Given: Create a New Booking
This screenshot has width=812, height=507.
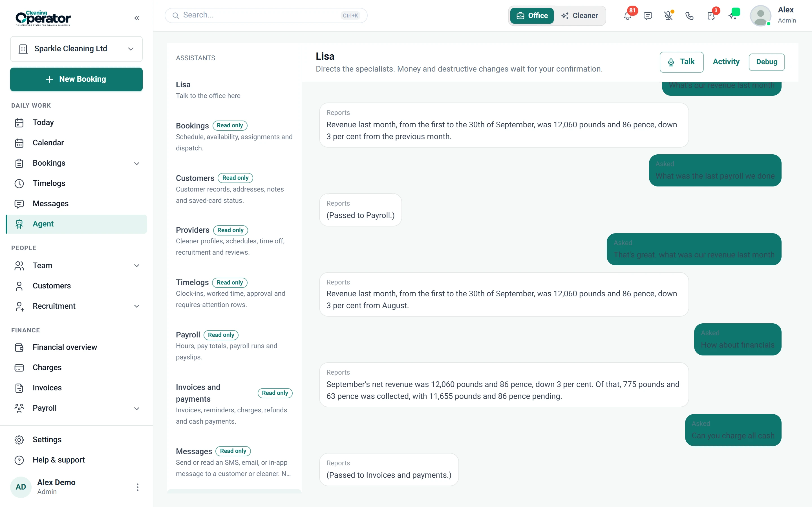Looking at the screenshot, I should 76,79.
